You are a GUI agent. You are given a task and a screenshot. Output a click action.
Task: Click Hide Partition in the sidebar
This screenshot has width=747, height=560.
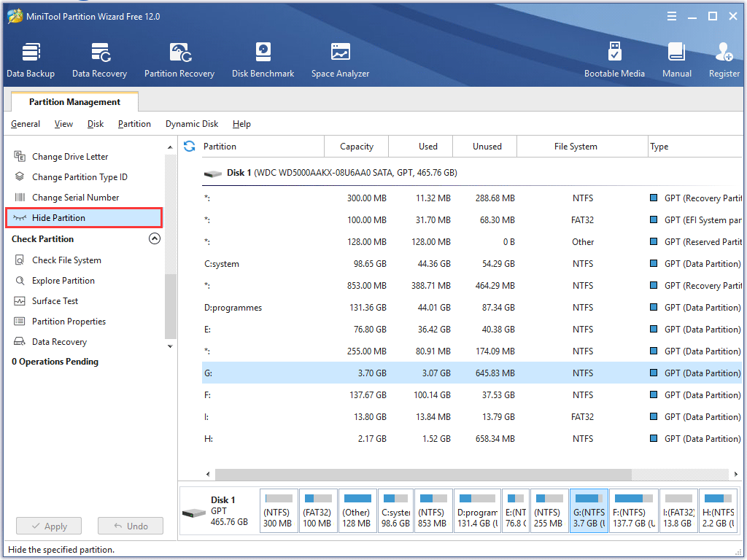pyautogui.click(x=84, y=217)
